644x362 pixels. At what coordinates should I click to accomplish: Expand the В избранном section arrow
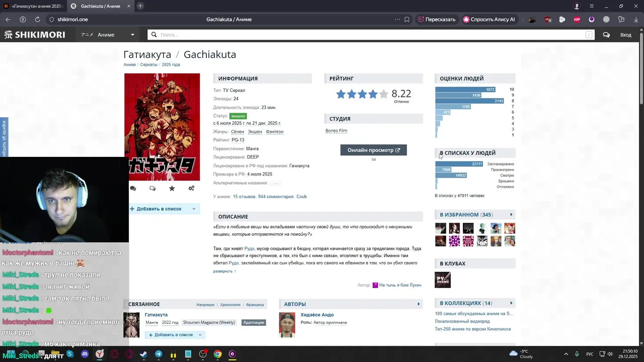click(511, 215)
